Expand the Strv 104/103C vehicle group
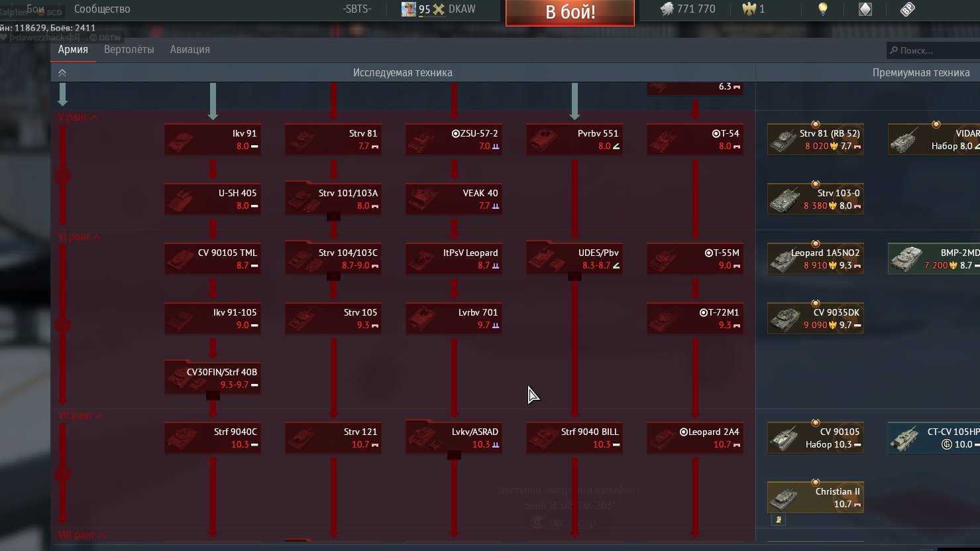Viewport: 980px width, 551px height. tap(333, 276)
